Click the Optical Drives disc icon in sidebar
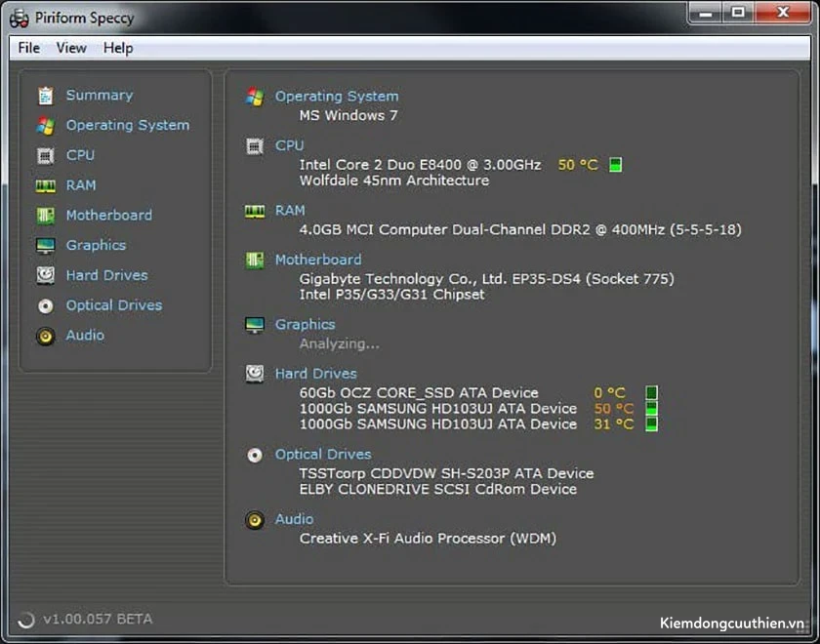Screen dimensions: 820x644 pos(46,305)
